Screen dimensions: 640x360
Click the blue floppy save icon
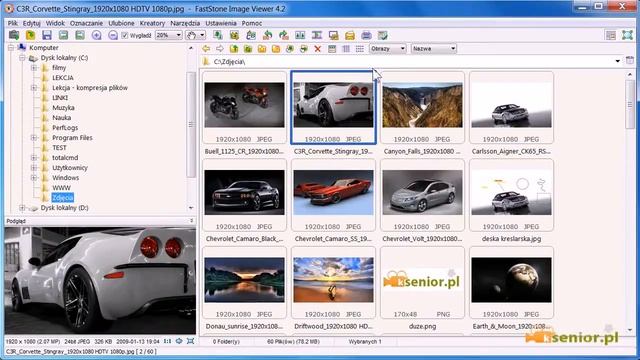pos(47,35)
